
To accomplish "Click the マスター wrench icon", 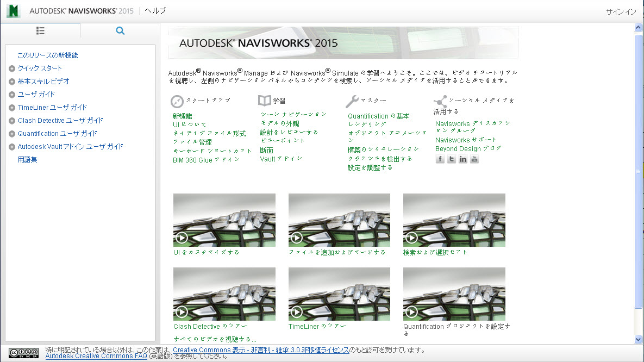I will pos(352,101).
